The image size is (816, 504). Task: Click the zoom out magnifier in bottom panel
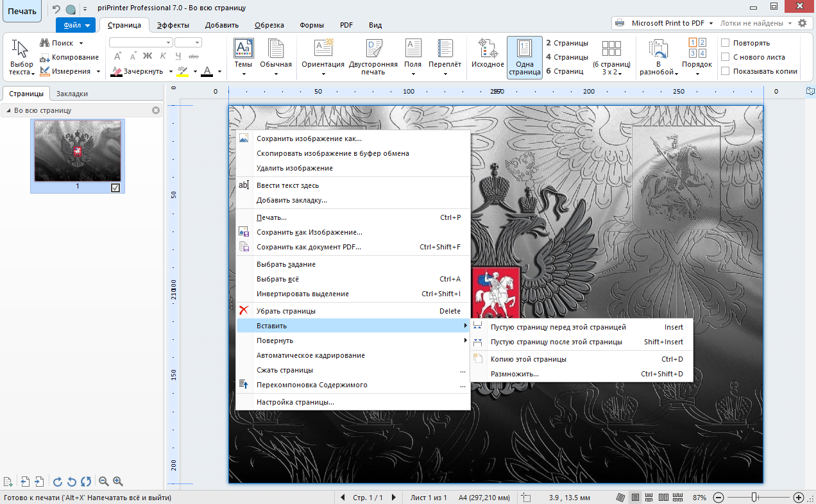(x=103, y=481)
